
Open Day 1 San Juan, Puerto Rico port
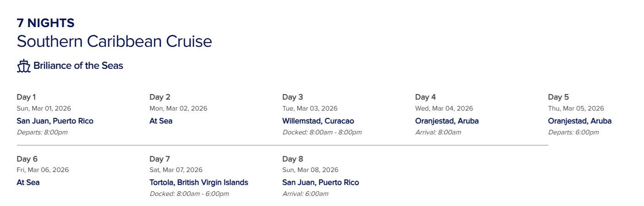pos(55,121)
